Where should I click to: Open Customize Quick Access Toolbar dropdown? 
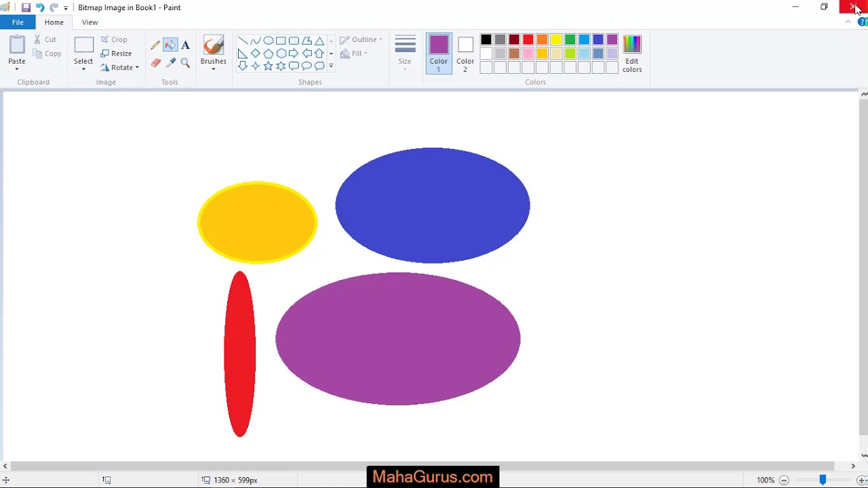(66, 7)
